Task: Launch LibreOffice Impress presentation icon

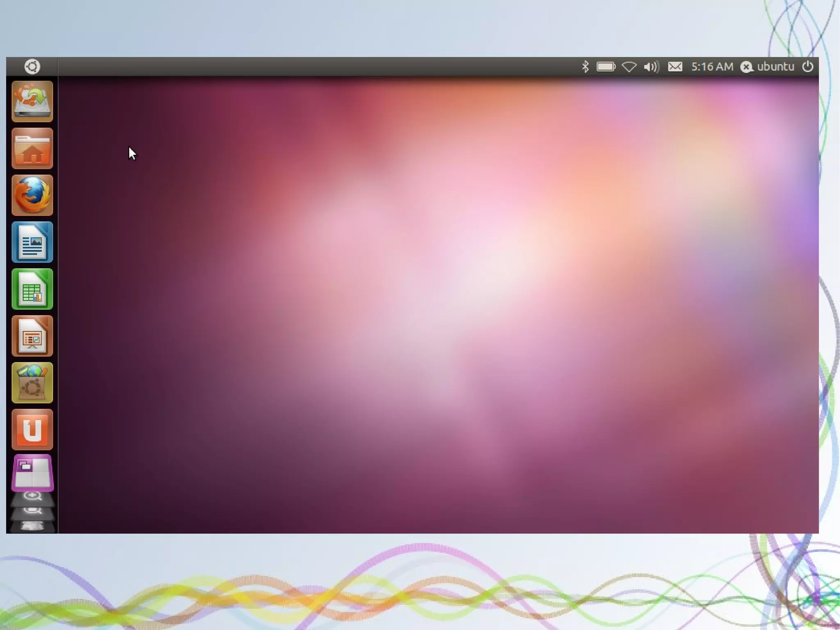Action: point(32,336)
